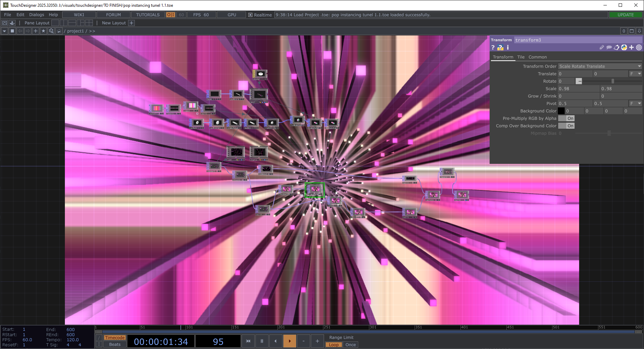Select the single pane layout
Viewport: 644px width, 349px height.
(x=55, y=23)
